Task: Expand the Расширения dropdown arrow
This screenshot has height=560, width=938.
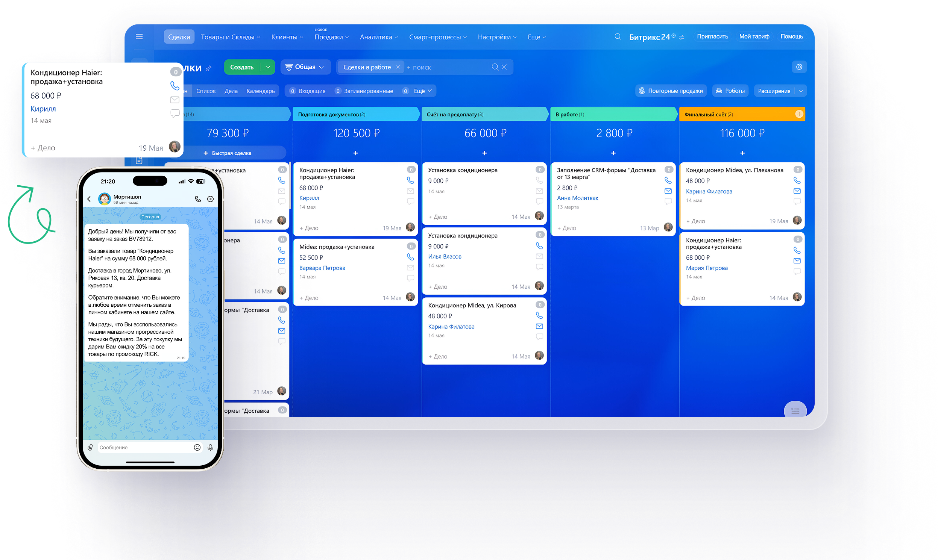Action: (x=801, y=91)
